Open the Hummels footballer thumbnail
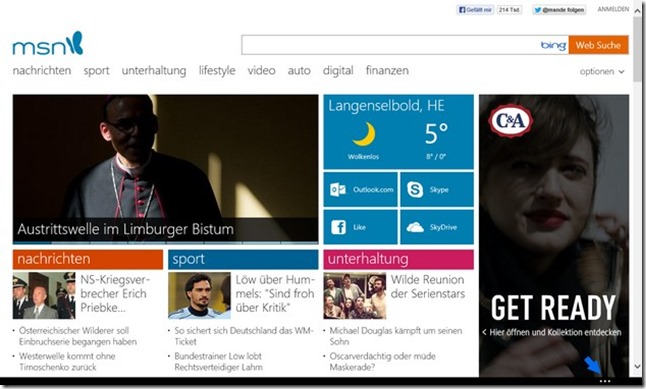Screen dimensions: 646x389 click(199, 295)
